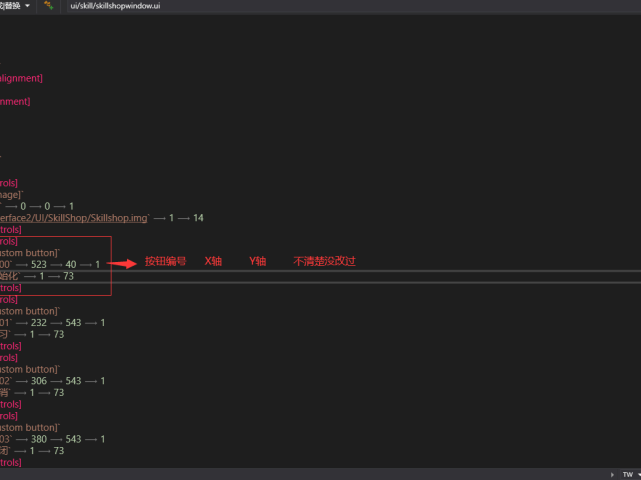Viewport: 641px width, 480px height.
Task: Click the TW language indicator in status bar
Action: click(627, 474)
